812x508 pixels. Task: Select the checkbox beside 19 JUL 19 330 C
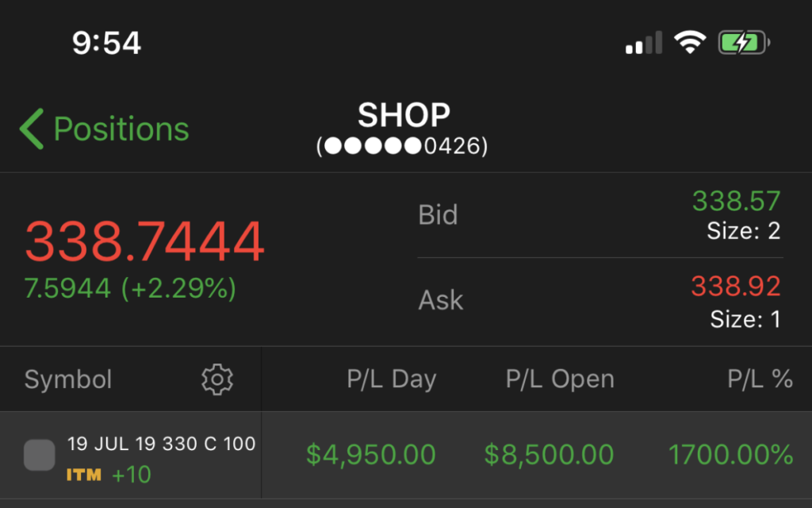click(40, 455)
